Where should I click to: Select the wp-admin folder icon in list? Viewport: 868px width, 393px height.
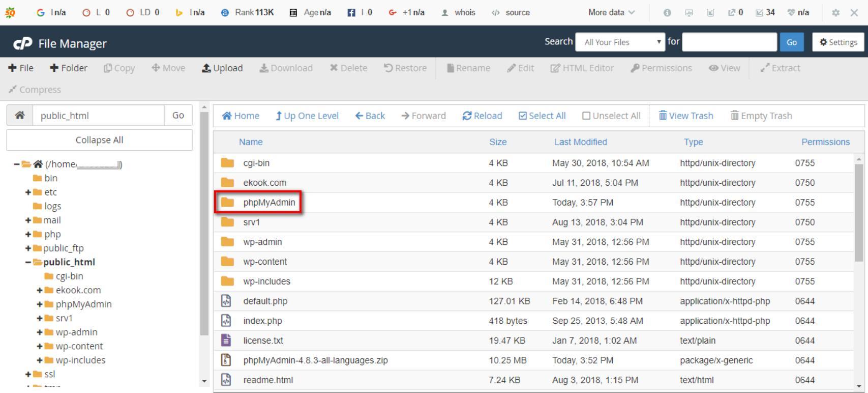click(x=227, y=242)
